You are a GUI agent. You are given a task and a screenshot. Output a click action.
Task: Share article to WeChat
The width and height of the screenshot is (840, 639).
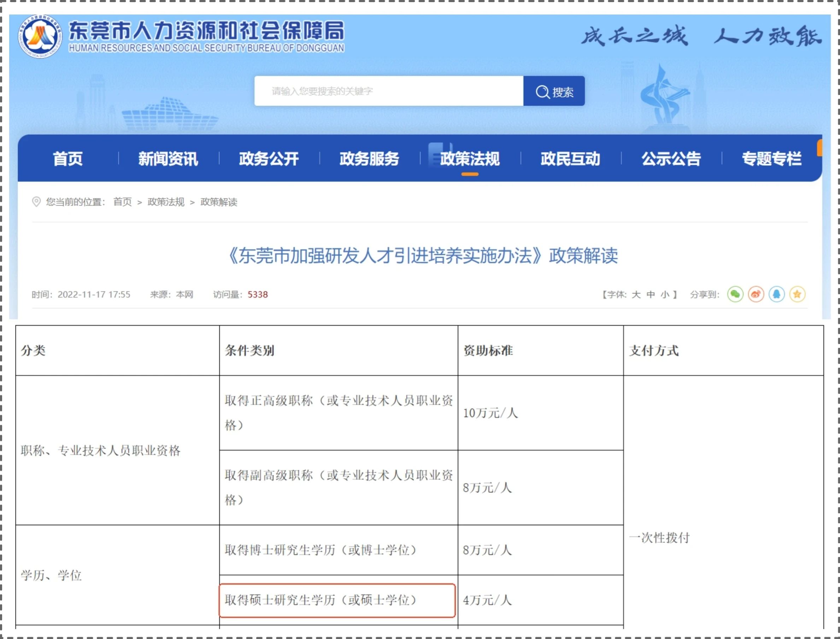click(x=735, y=294)
